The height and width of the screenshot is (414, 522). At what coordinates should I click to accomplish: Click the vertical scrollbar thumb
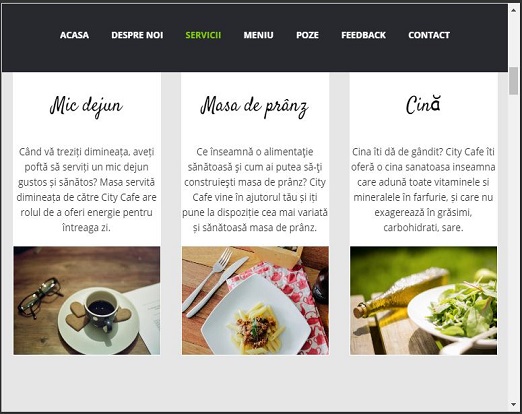point(513,81)
